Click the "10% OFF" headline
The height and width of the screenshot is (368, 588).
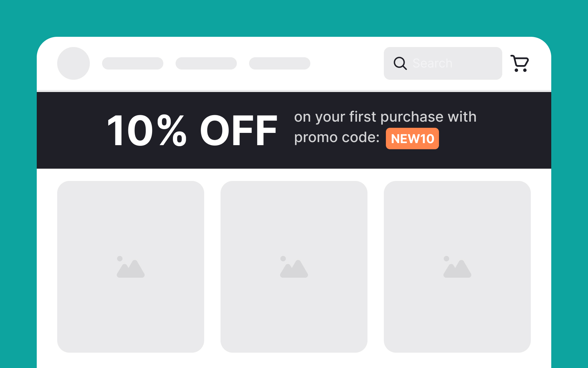pos(192,131)
